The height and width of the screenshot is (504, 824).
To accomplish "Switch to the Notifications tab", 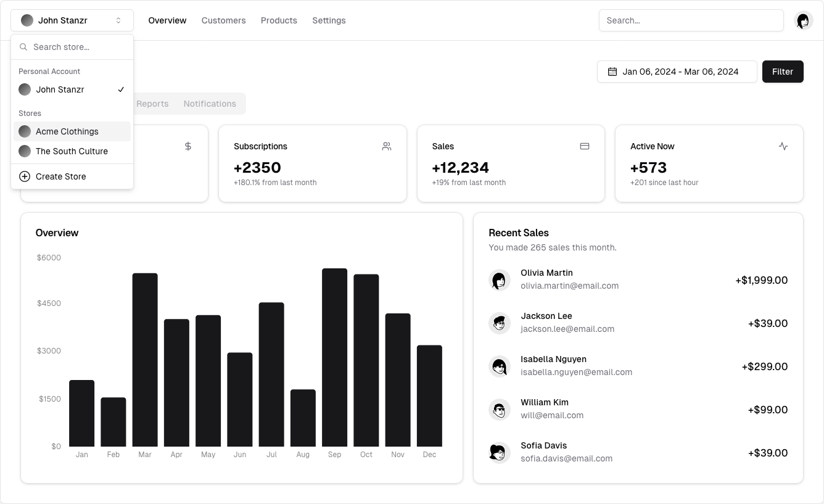I will [210, 104].
